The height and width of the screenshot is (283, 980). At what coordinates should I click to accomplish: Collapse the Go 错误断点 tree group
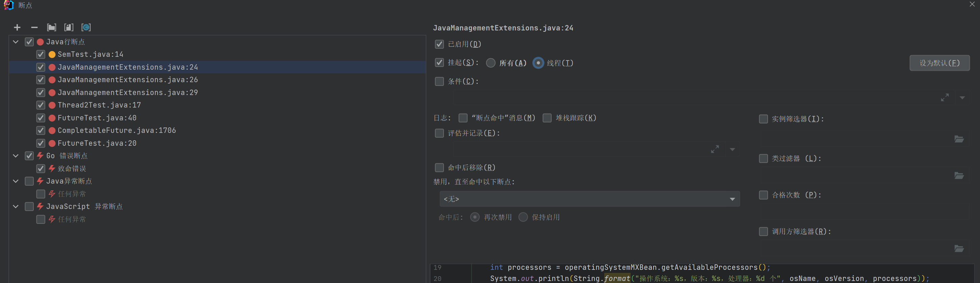coord(16,156)
